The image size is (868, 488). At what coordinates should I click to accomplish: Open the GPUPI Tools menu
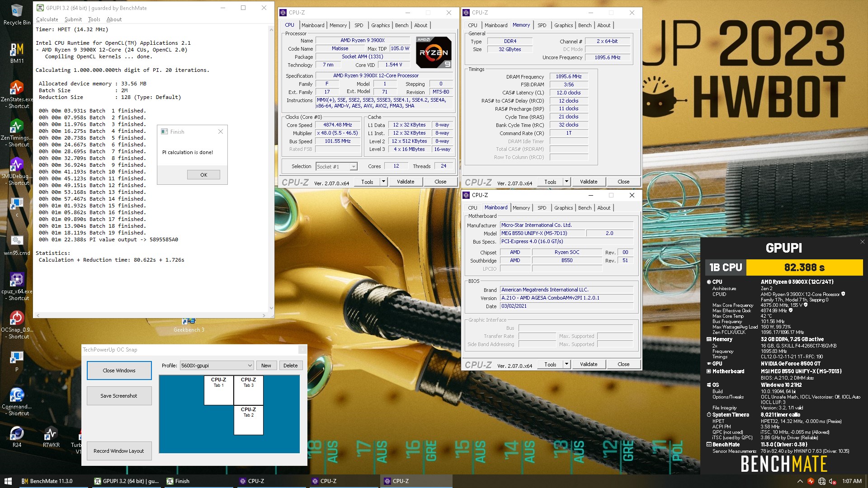(x=94, y=19)
